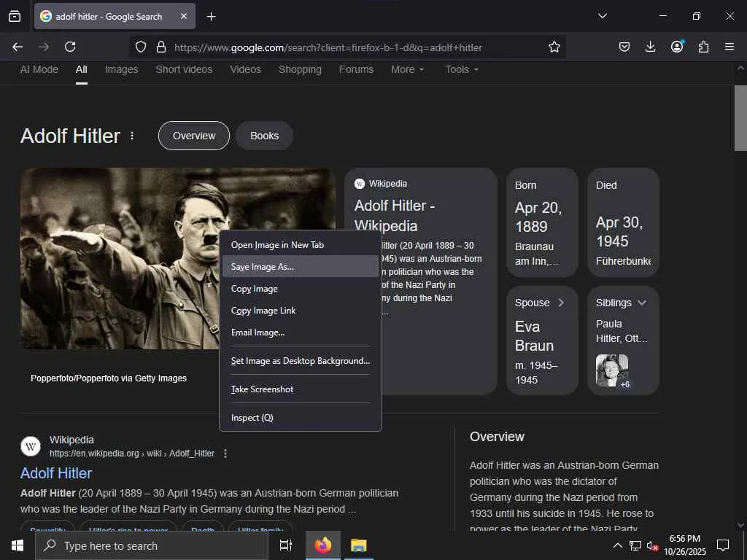Viewport: 747px width, 560px height.
Task: Select the Images search tab
Action: pyautogui.click(x=122, y=69)
